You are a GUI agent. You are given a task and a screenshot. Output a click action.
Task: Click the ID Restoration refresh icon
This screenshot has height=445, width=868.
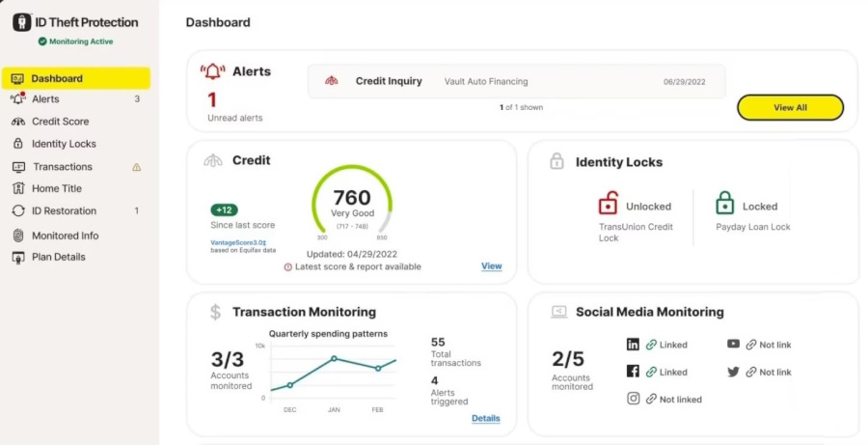17,211
